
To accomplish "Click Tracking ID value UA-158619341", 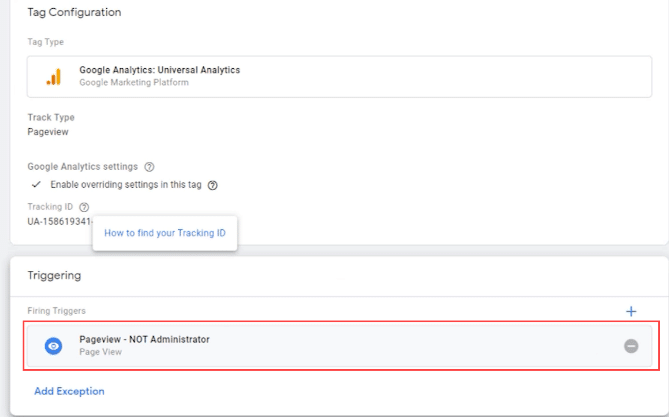I will point(60,222).
